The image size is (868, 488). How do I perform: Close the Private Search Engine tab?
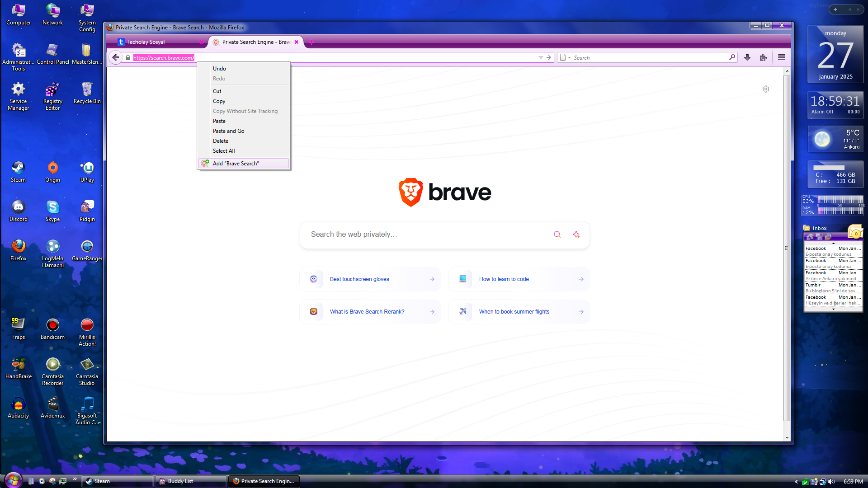tap(297, 42)
